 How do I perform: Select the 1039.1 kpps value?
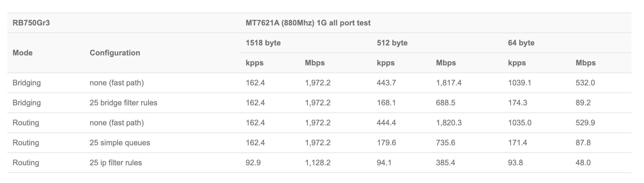[520, 83]
